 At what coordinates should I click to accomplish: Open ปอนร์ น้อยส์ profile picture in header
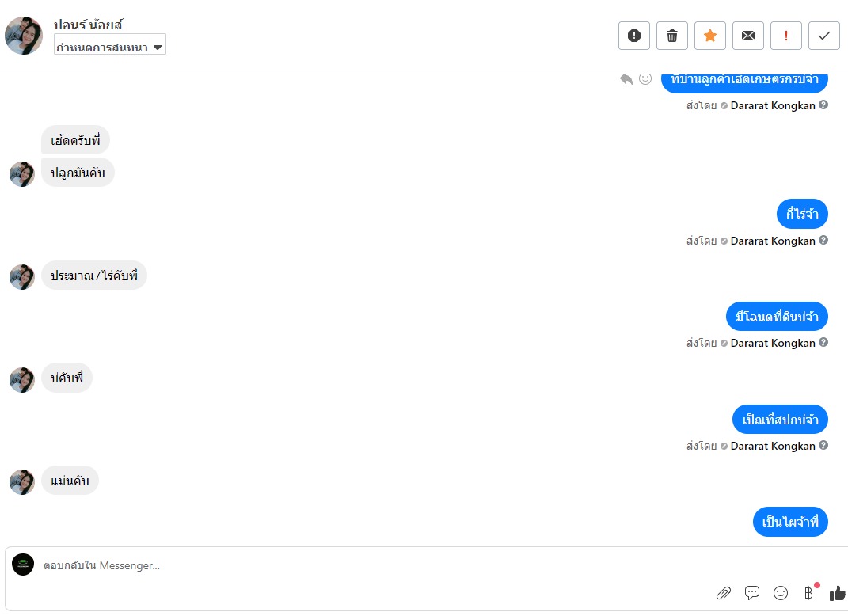[24, 36]
